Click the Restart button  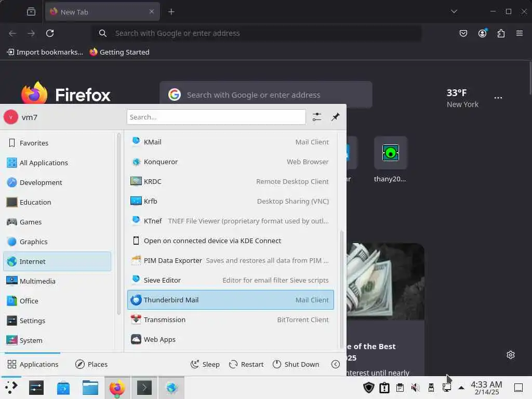coord(246,364)
